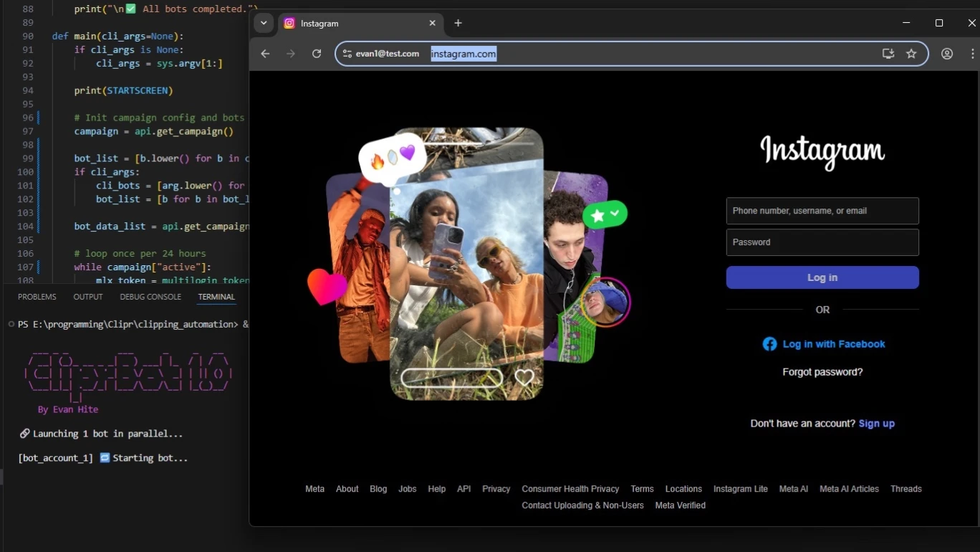The width and height of the screenshot is (980, 552).
Task: Click 'By Evan Hite' terminal text
Action: click(x=68, y=409)
